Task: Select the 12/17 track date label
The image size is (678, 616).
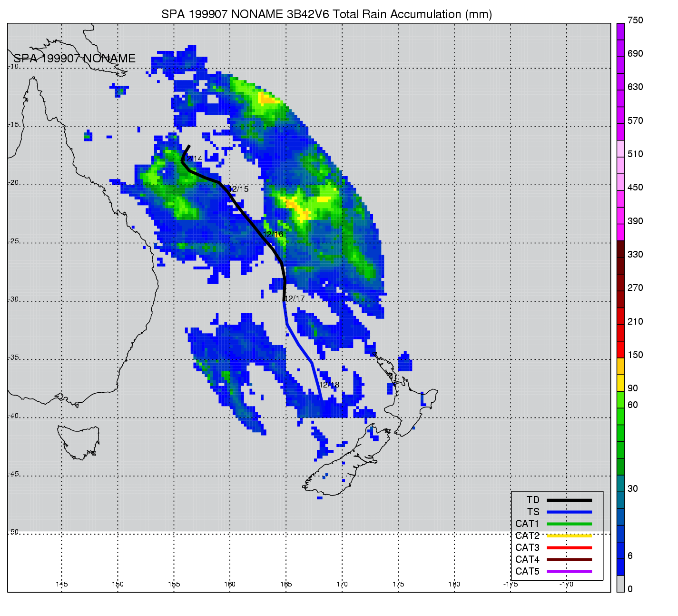Action: coord(295,298)
